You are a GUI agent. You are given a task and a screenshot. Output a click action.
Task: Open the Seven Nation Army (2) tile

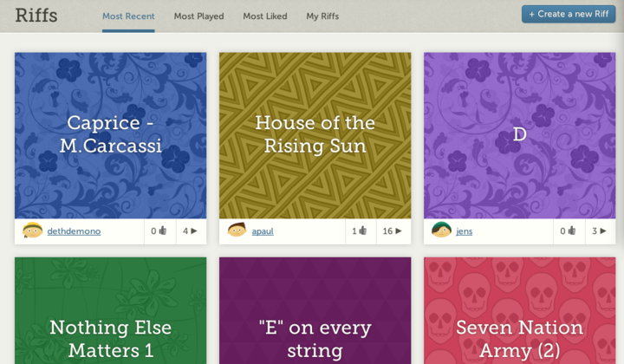pos(520,310)
